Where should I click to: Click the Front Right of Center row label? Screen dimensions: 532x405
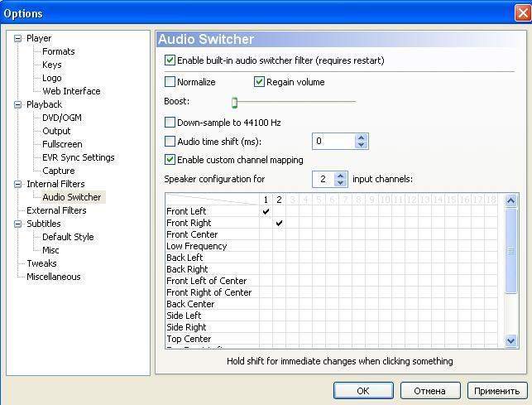209,292
